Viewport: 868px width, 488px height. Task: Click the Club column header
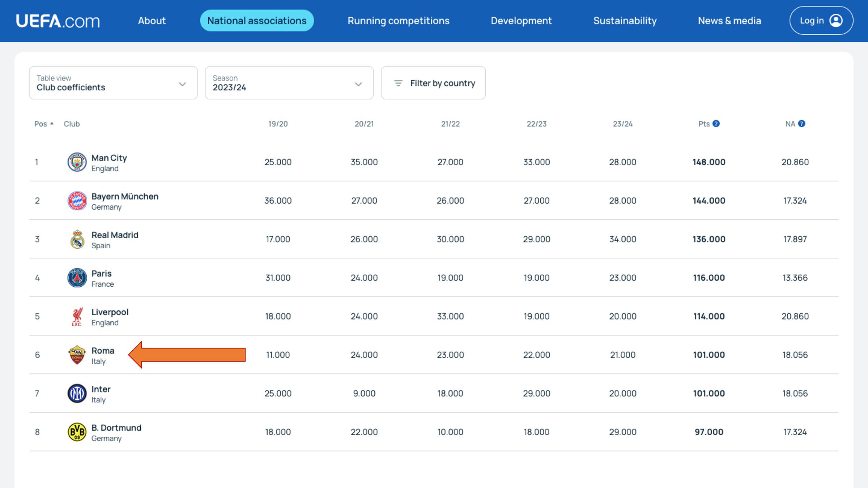coord(72,124)
